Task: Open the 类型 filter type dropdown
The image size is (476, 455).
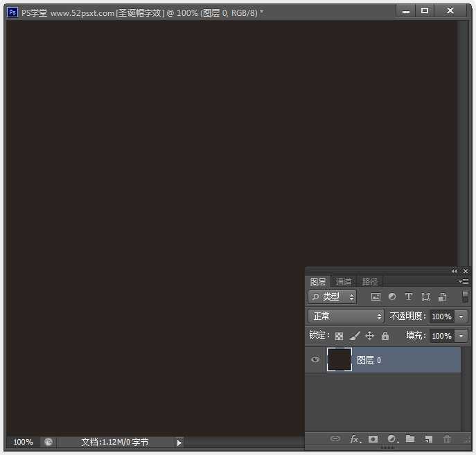Action: click(x=333, y=296)
